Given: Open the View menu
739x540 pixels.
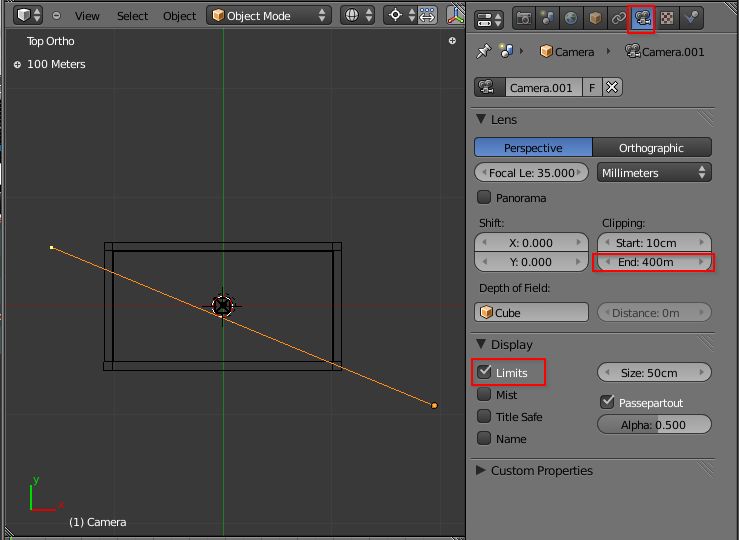Looking at the screenshot, I should click(x=87, y=16).
